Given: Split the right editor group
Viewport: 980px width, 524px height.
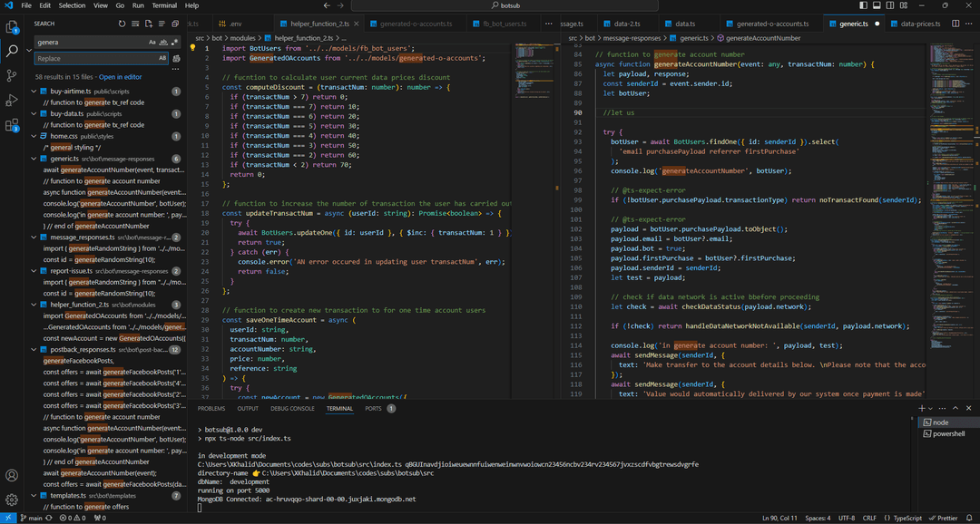Looking at the screenshot, I should tap(955, 24).
